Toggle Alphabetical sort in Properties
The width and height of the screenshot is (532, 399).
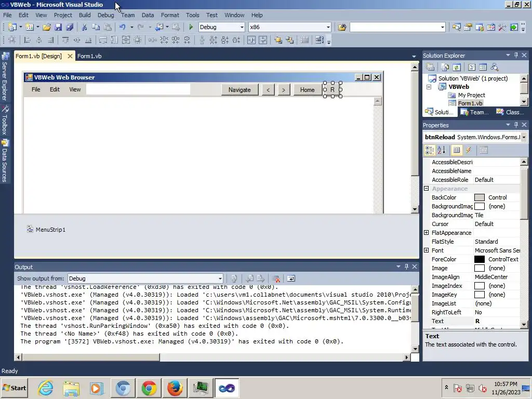442,150
